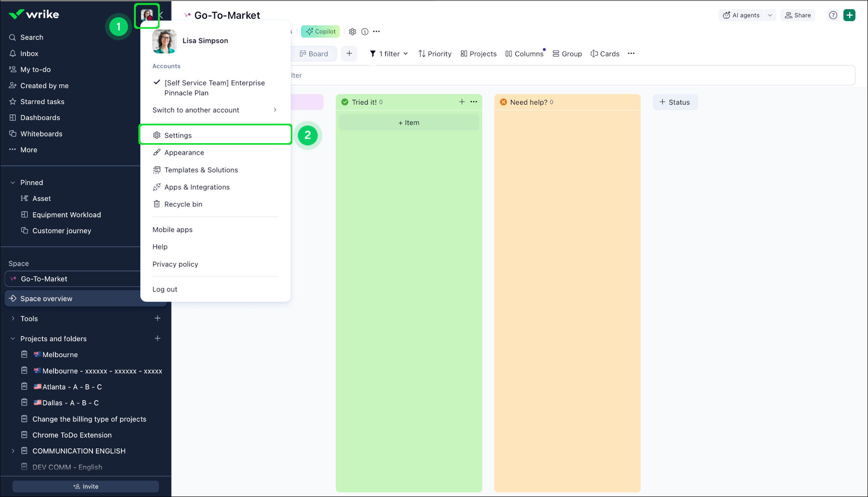This screenshot has height=497, width=868.
Task: Open Tried it! column options ellipsis
Action: pyautogui.click(x=474, y=102)
